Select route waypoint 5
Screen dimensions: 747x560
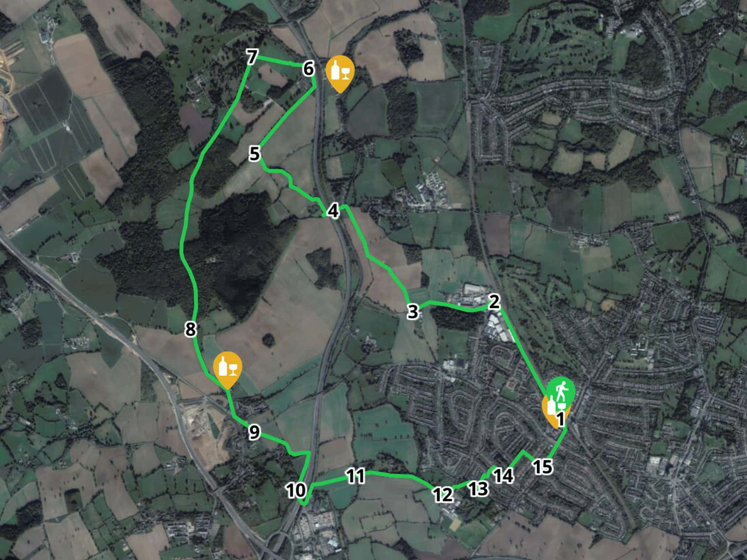coord(254,154)
